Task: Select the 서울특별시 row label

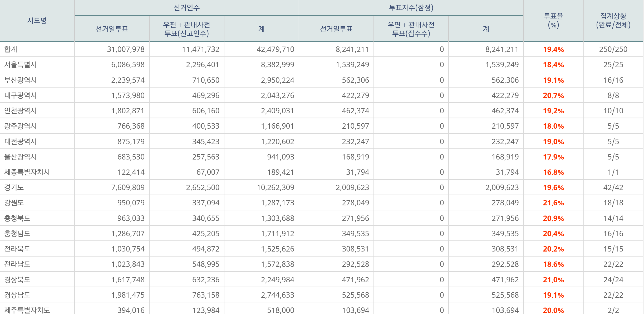Action: (x=21, y=65)
